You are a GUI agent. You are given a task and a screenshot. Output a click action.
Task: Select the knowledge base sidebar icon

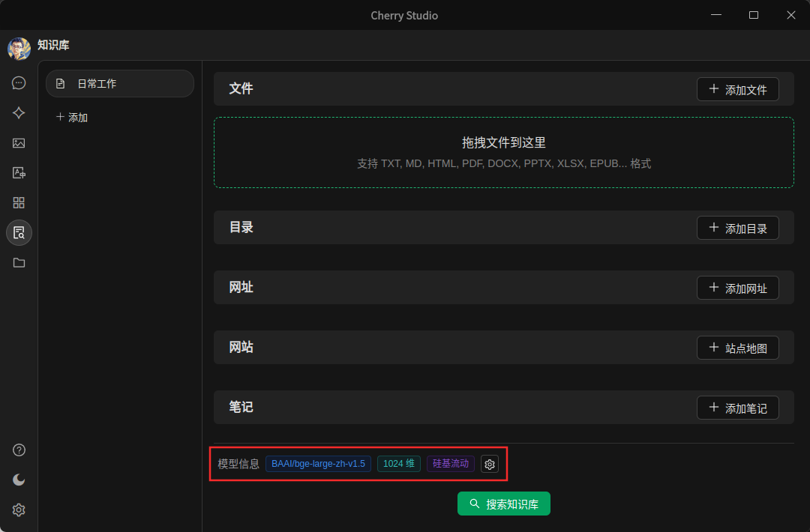pos(19,233)
